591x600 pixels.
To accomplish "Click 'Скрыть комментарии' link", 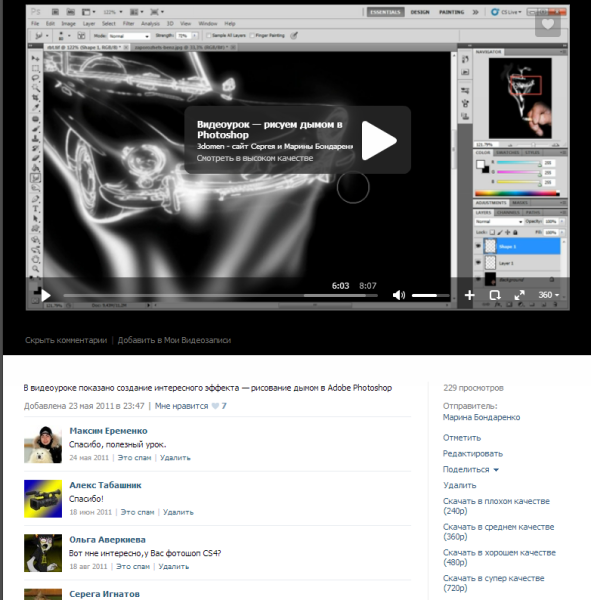I will (66, 340).
